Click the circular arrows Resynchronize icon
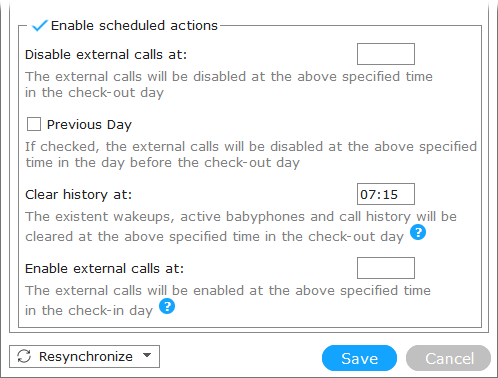This screenshot has width=498, height=378. coord(24,356)
